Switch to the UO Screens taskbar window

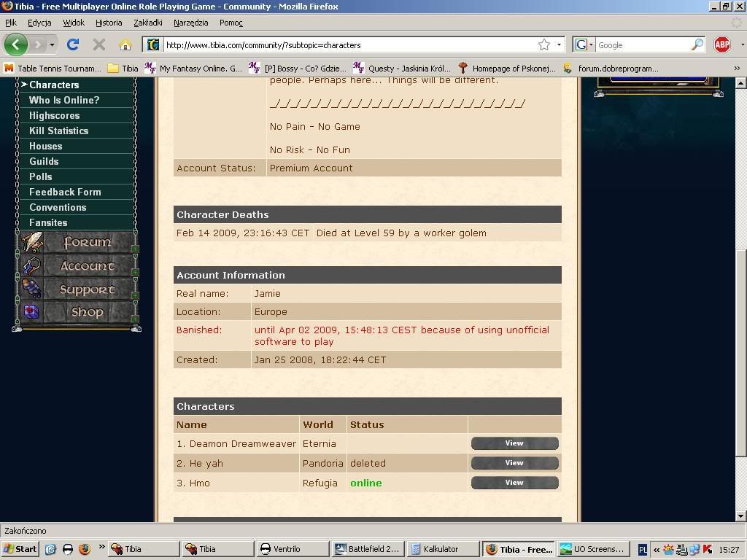(594, 549)
